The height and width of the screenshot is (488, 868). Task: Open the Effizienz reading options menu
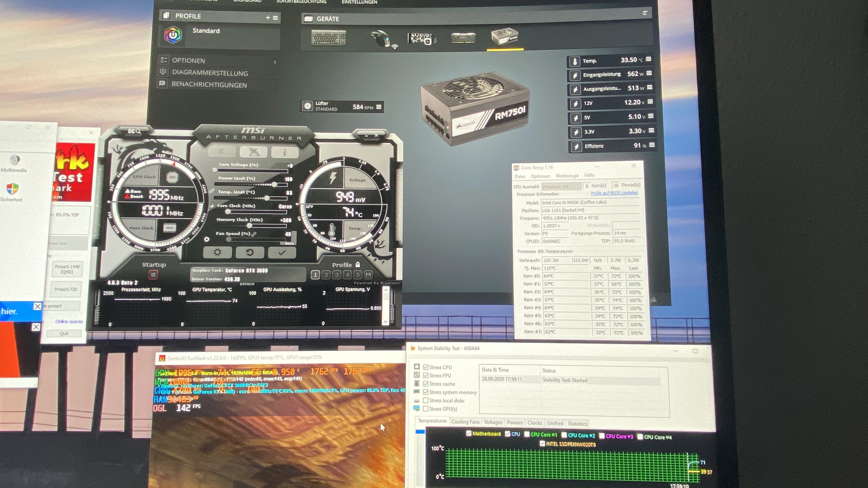tap(652, 145)
